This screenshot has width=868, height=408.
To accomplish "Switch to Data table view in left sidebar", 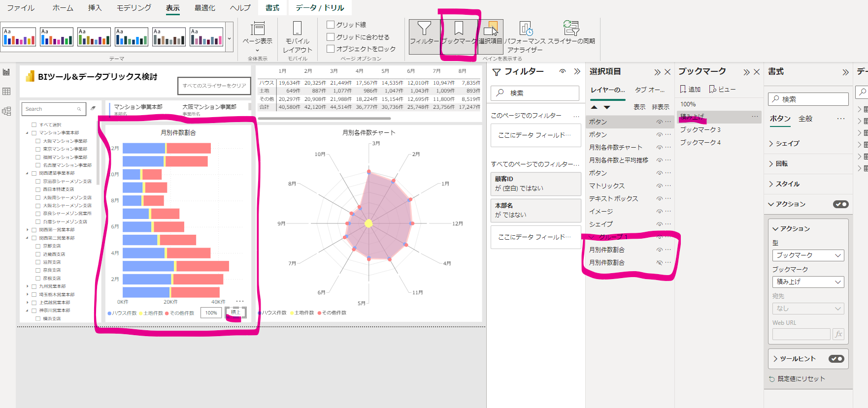I will pyautogui.click(x=6, y=92).
